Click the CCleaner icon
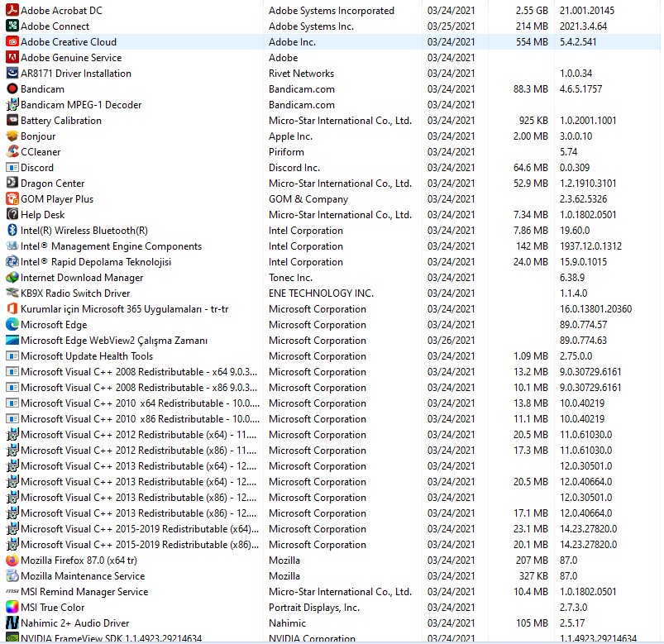The image size is (664, 644). point(12,151)
